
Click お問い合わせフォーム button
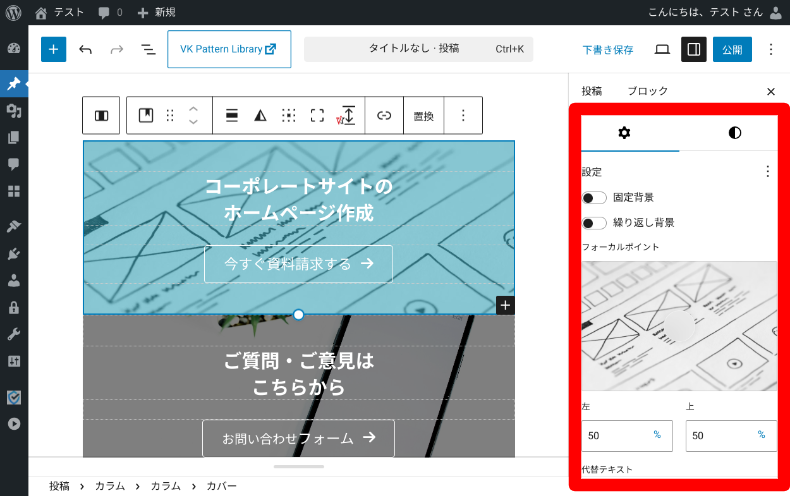coord(298,438)
